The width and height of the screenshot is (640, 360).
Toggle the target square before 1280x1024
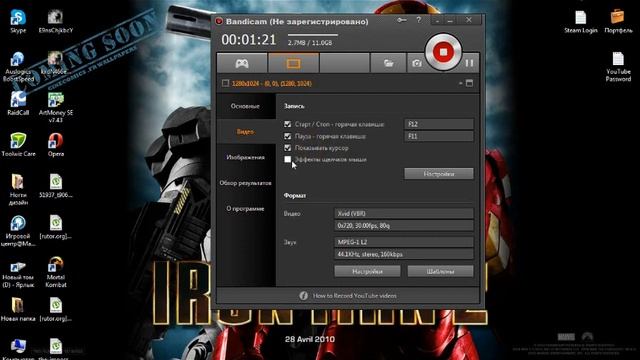pos(225,83)
